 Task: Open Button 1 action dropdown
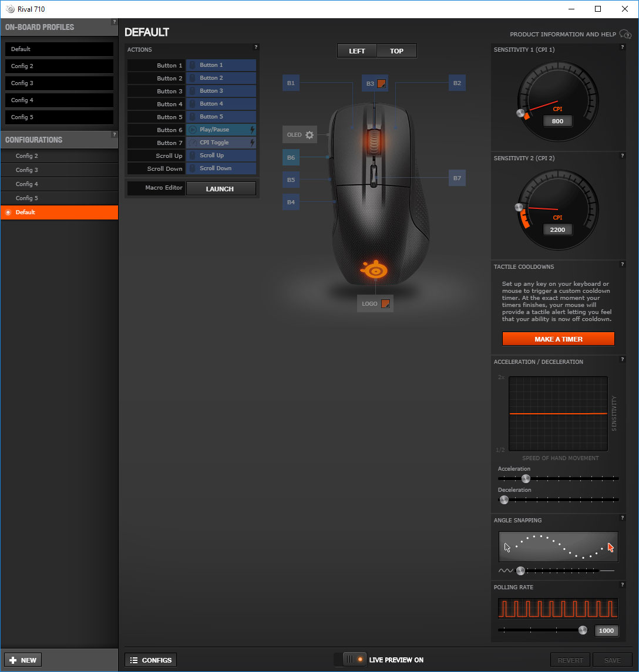(221, 65)
